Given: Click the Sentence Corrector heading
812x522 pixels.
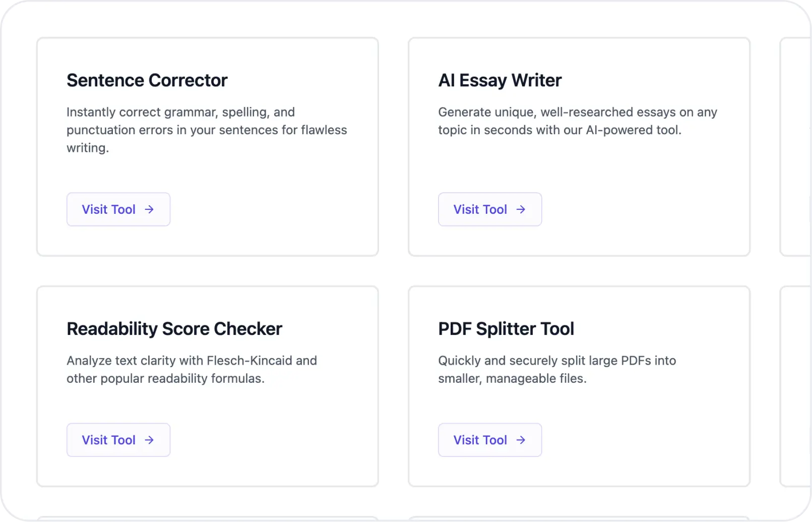Looking at the screenshot, I should click(x=147, y=80).
